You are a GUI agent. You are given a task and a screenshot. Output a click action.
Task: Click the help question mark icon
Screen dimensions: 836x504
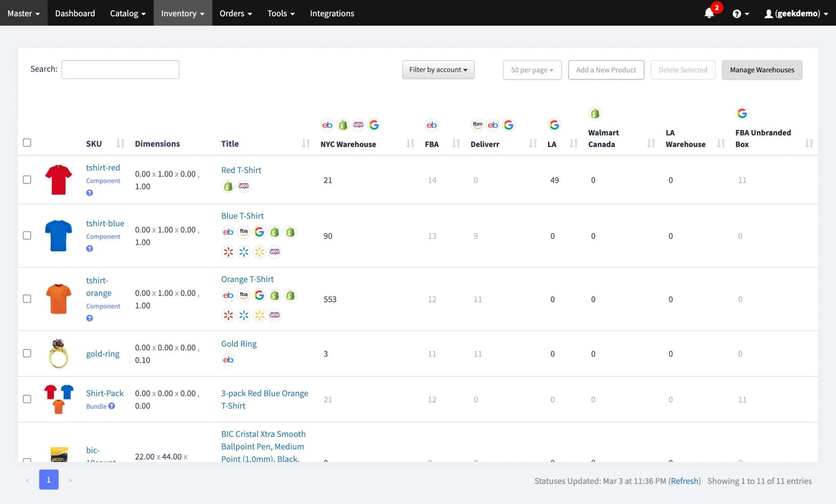(x=737, y=14)
